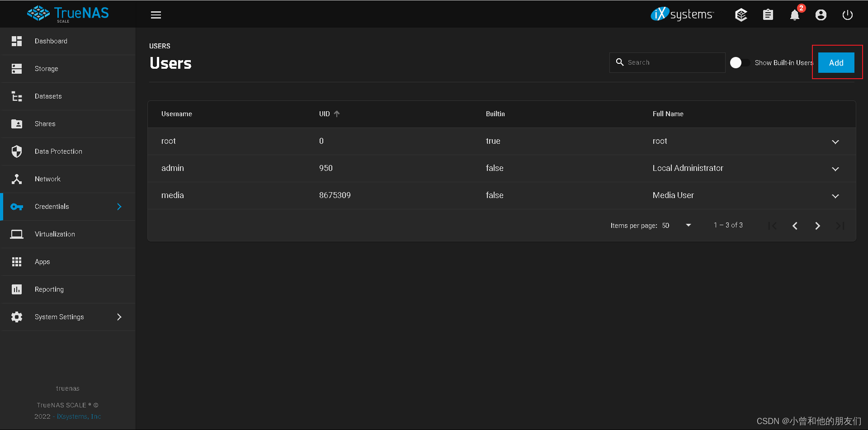Click the Virtualization laptop icon

(x=17, y=234)
